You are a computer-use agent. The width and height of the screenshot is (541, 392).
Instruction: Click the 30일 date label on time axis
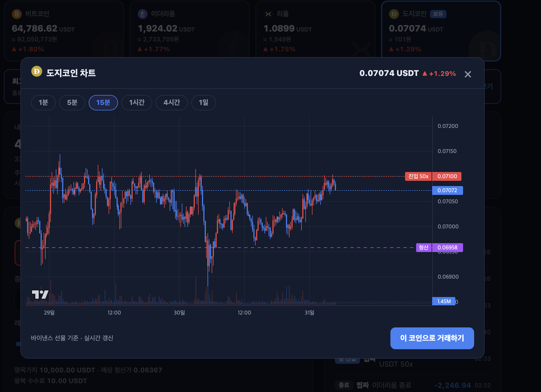[179, 312]
